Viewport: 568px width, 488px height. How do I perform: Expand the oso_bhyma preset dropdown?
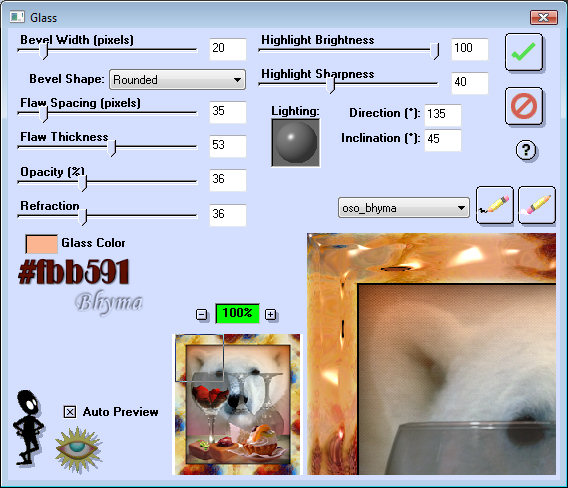tap(404, 208)
